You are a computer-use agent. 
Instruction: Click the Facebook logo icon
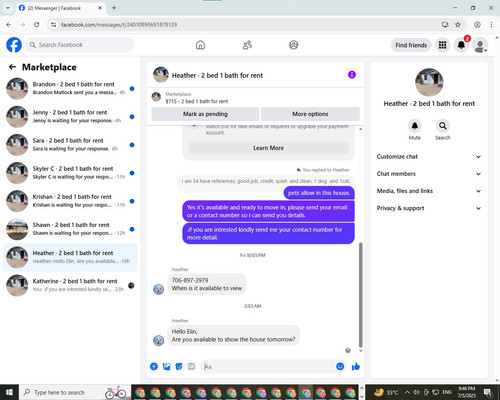(x=14, y=45)
